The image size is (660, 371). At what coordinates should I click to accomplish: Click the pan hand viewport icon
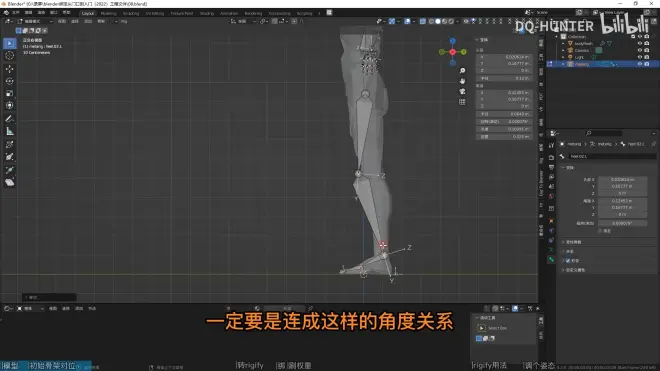pyautogui.click(x=462, y=81)
